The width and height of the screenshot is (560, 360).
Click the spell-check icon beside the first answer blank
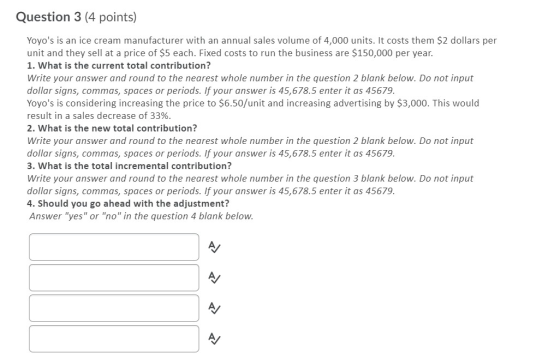214,247
